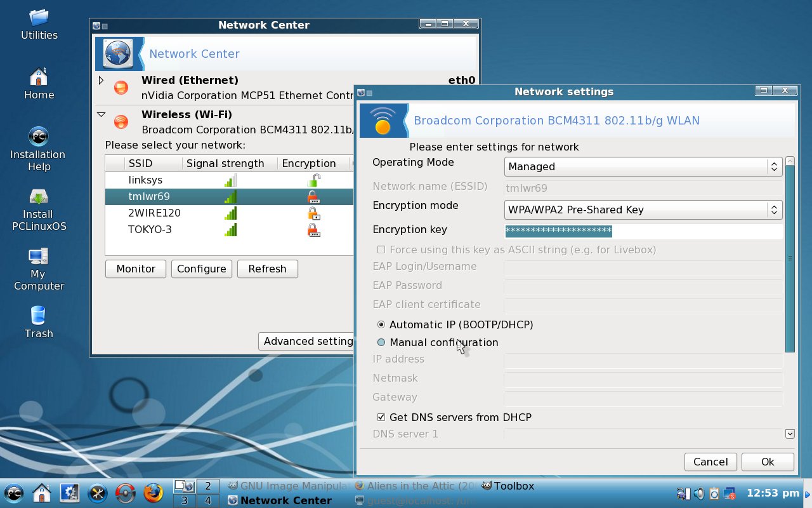Open the clipboard tray icon
Viewport: 812px width, 508px height.
tap(714, 493)
